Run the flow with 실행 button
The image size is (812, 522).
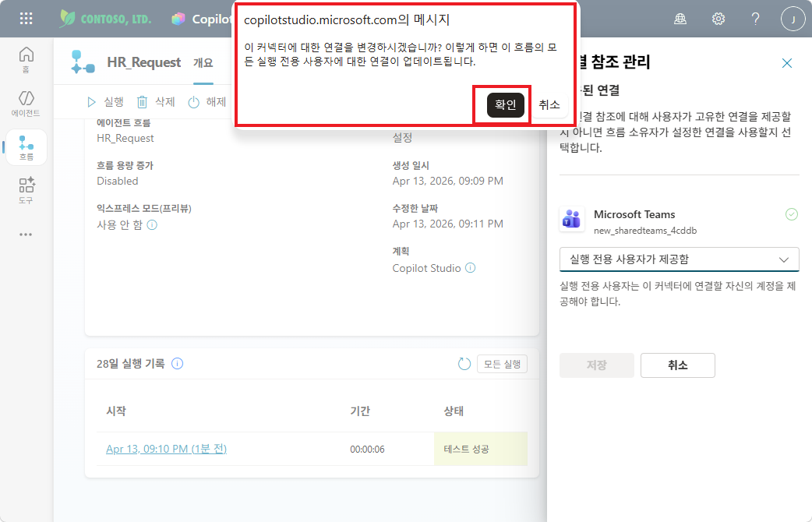click(105, 102)
